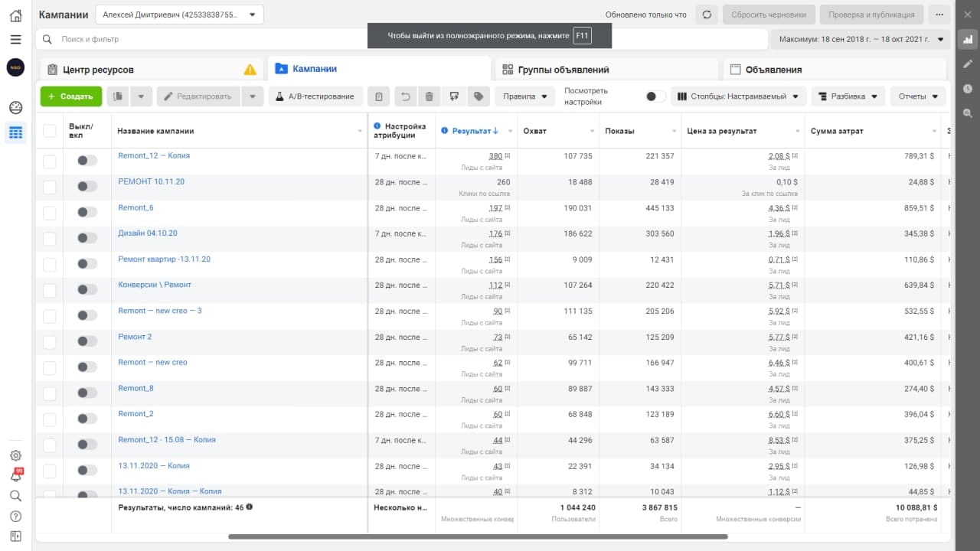Click the 'Поиск и фильтр' search field

coord(402,39)
